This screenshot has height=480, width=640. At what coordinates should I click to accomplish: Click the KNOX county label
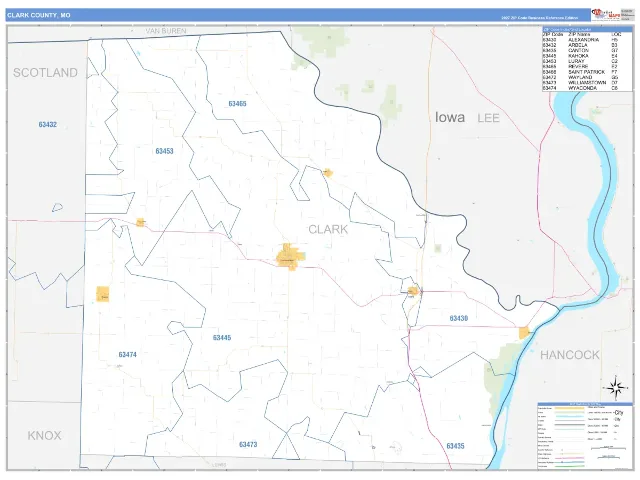click(44, 436)
